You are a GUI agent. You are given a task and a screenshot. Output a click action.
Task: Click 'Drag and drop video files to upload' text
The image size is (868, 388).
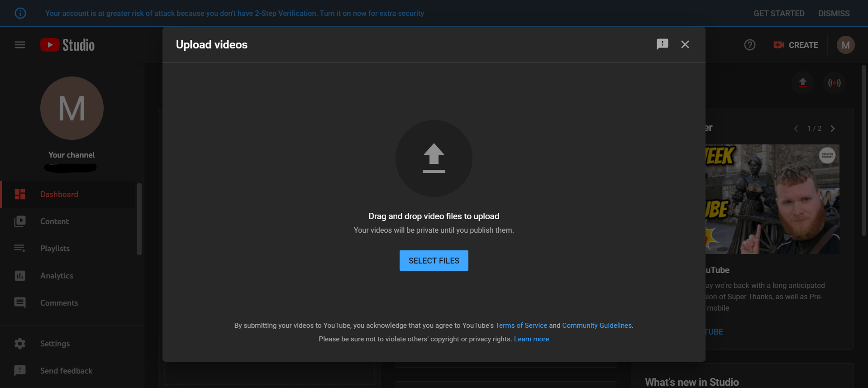click(434, 216)
